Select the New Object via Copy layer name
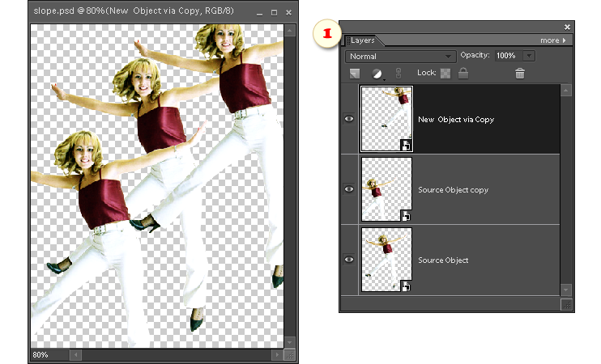The width and height of the screenshot is (601, 364). (x=456, y=120)
